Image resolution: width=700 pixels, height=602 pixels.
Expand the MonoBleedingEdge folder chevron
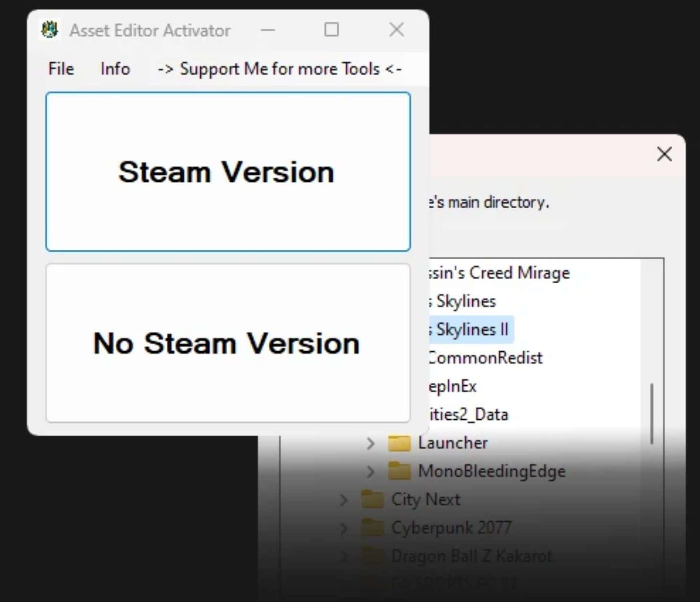[371, 472]
